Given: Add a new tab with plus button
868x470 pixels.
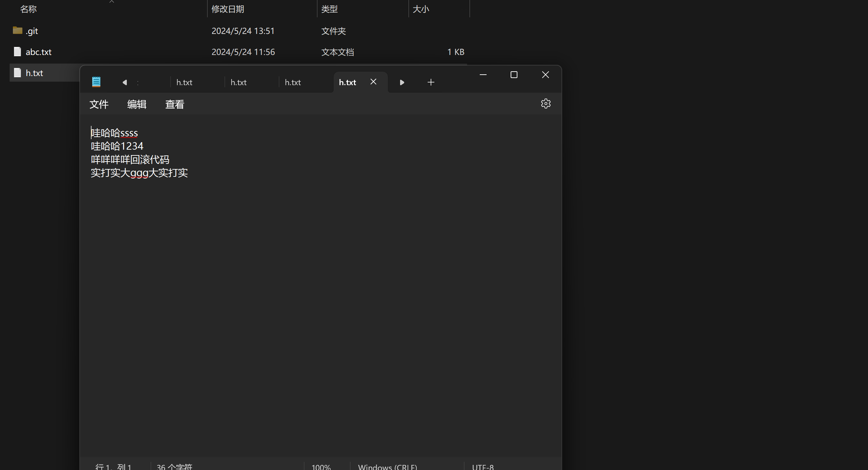Looking at the screenshot, I should pos(431,82).
